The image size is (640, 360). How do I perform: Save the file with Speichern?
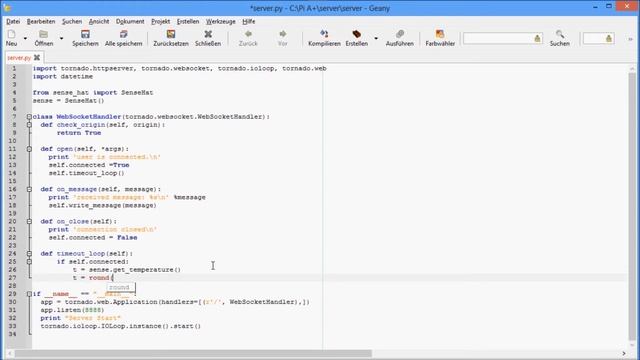(85, 38)
